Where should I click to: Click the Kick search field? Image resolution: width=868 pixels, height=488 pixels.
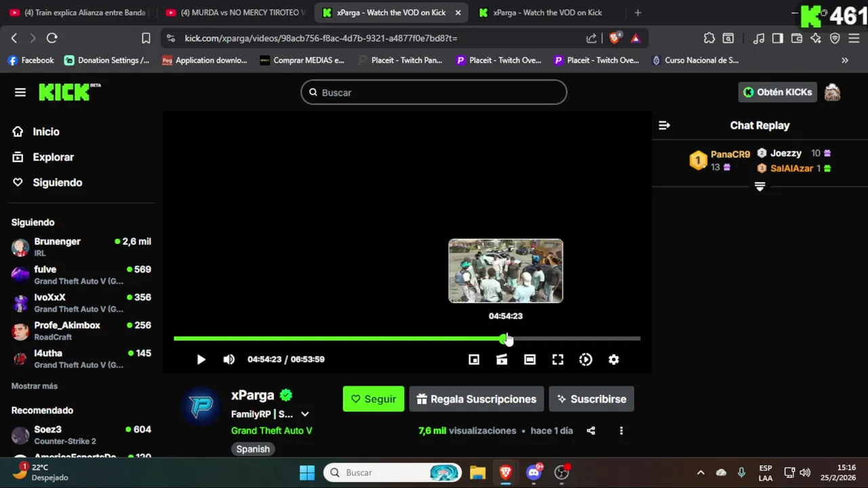(x=434, y=92)
